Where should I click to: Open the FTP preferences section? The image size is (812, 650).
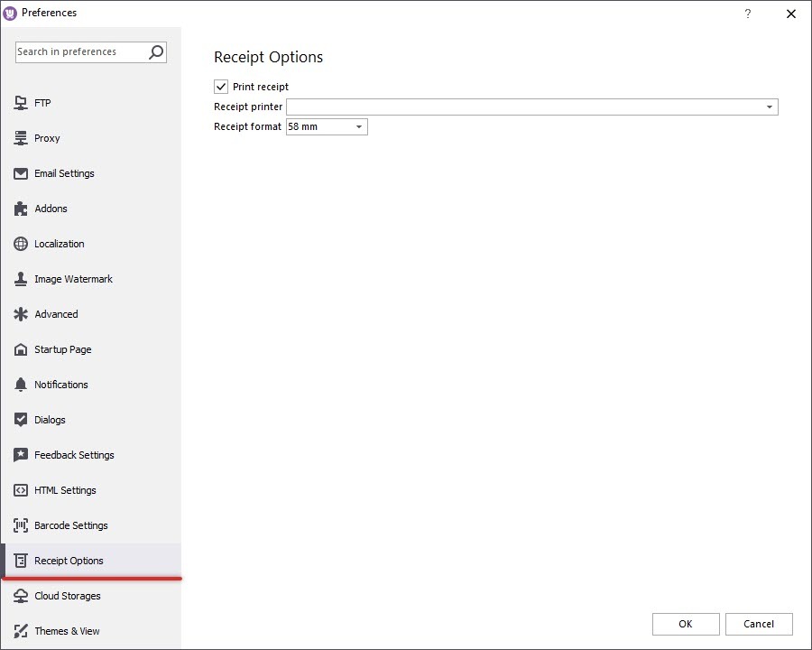point(91,103)
